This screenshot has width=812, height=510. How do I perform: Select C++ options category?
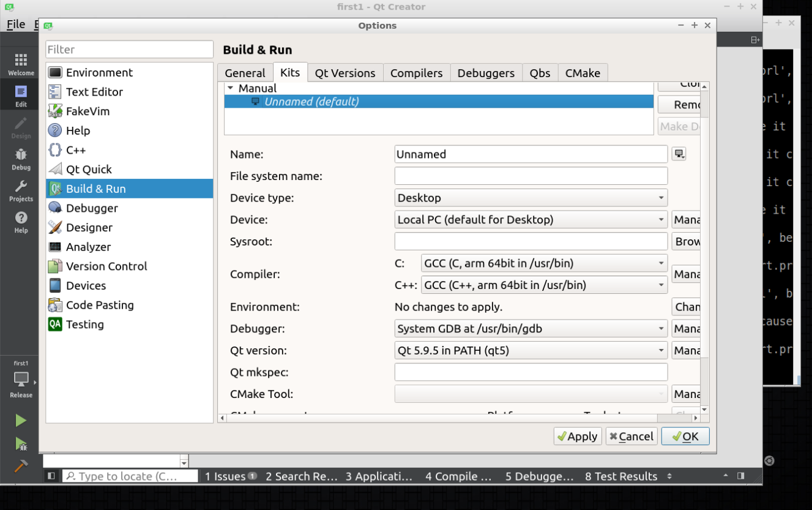[x=130, y=150]
